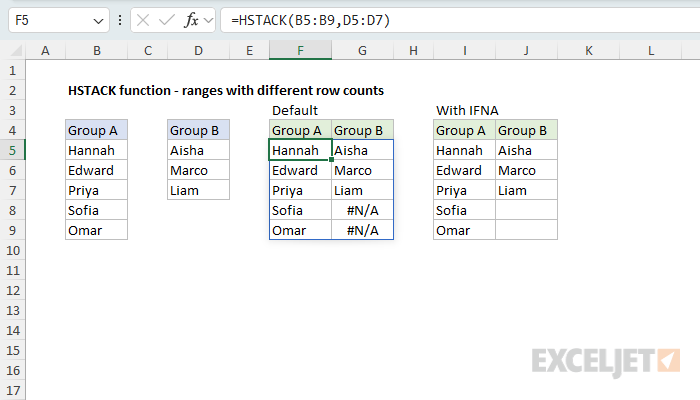Select column E header
700x400 pixels.
(x=250, y=50)
